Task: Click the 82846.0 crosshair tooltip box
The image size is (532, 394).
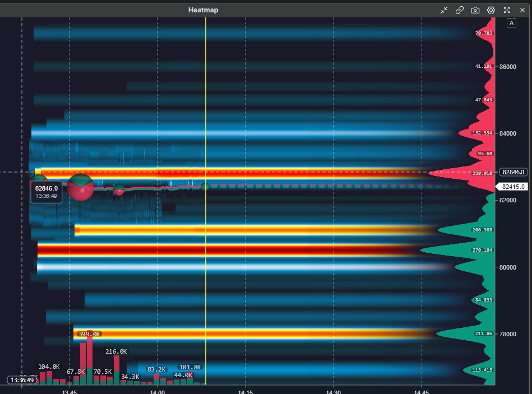Action: [x=46, y=192]
